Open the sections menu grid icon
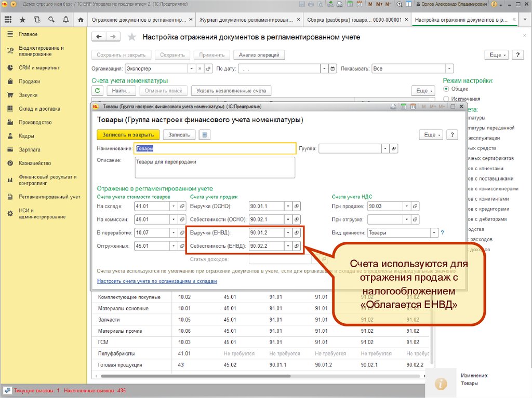The image size is (532, 398). tap(8, 20)
